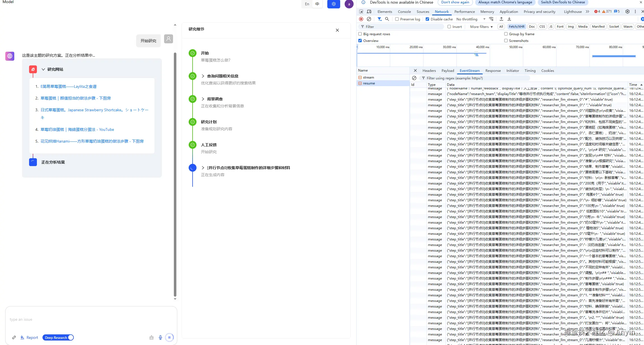
Task: Open the DevTools settings gear
Action: [628, 11]
